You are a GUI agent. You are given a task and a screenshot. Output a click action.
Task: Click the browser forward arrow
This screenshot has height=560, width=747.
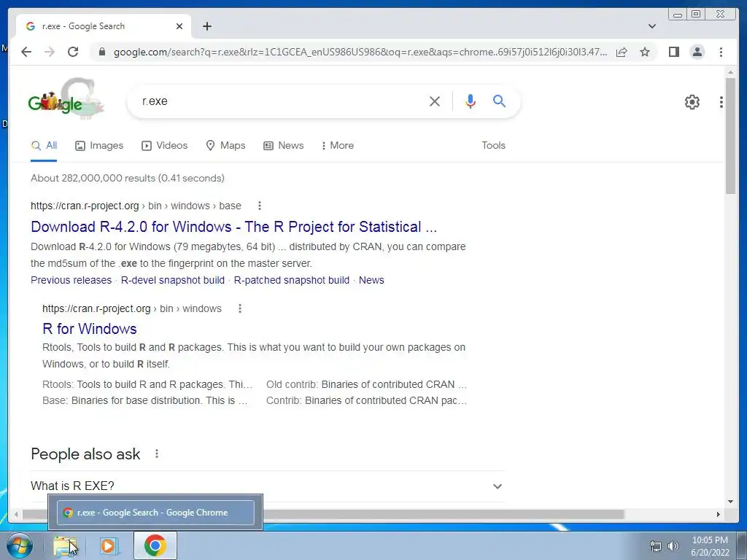tap(50, 52)
